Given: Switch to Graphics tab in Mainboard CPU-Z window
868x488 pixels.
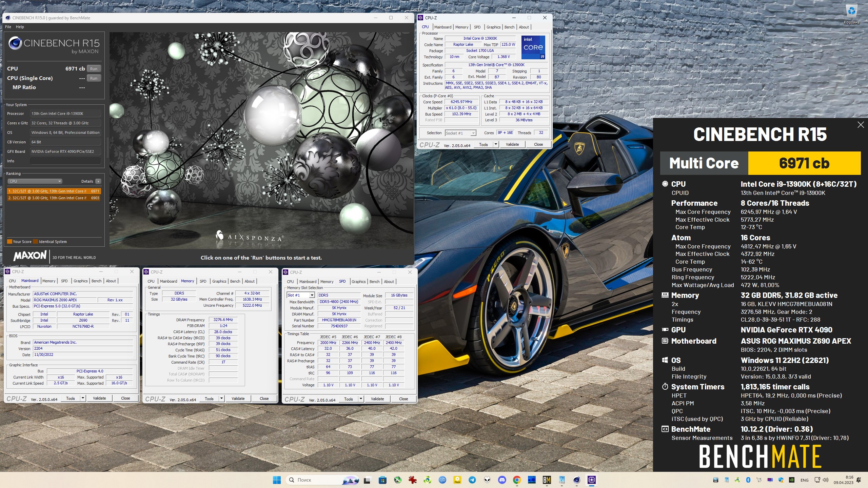Looking at the screenshot, I should click(x=80, y=281).
